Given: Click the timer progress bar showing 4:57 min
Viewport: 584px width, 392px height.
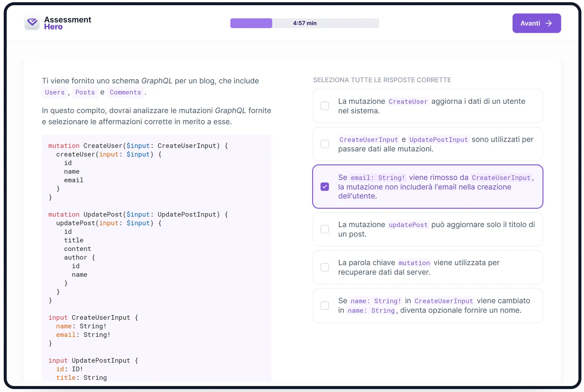Looking at the screenshot, I should [x=304, y=23].
